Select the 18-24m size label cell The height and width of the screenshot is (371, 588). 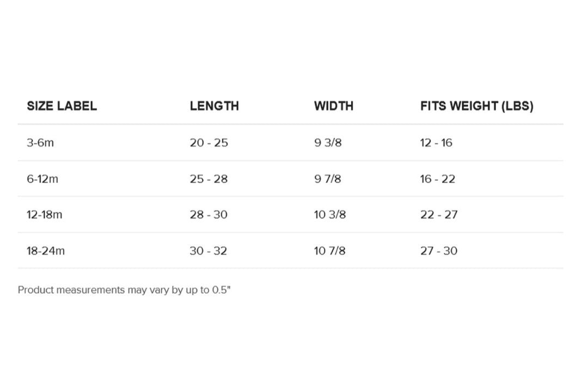(46, 251)
